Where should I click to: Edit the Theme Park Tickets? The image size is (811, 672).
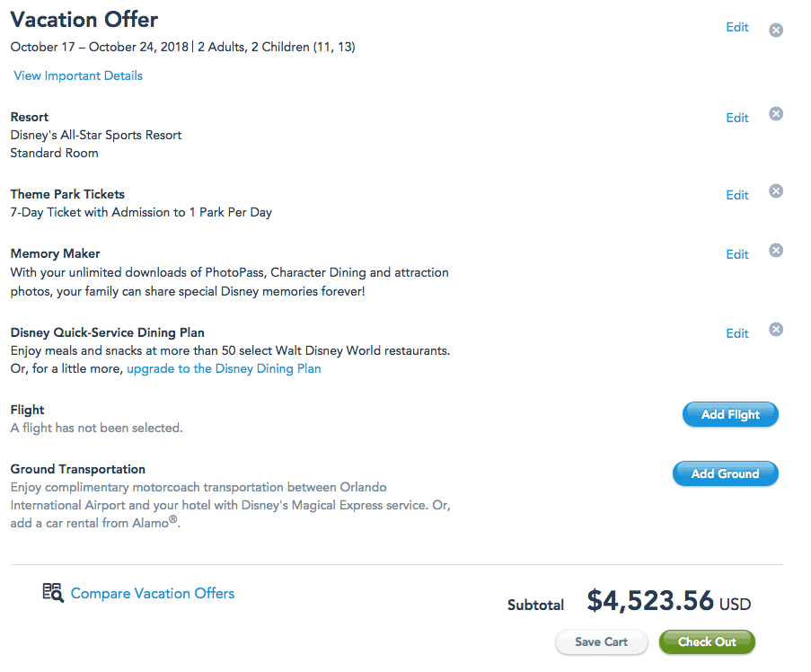[x=737, y=195]
